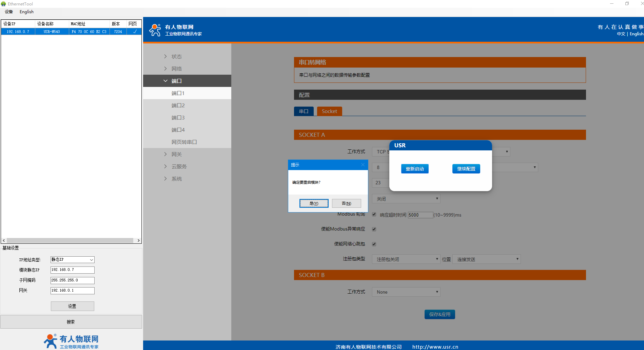
Task: Click the web page checkmark for USR-N540
Action: (x=135, y=32)
